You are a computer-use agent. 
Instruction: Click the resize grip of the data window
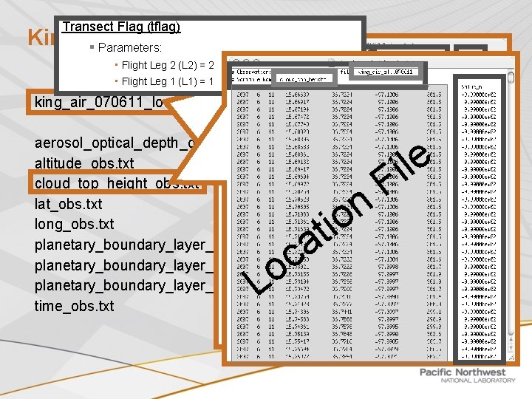511,358
